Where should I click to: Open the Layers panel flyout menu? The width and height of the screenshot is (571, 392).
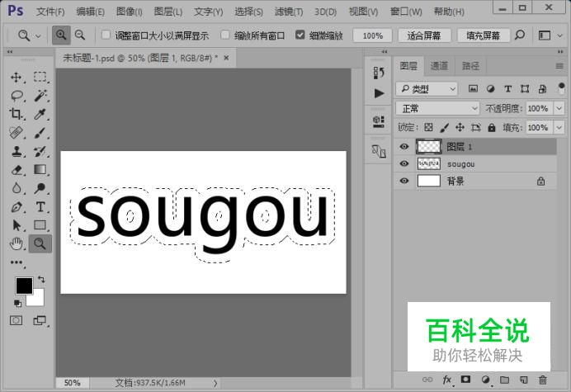tap(559, 66)
